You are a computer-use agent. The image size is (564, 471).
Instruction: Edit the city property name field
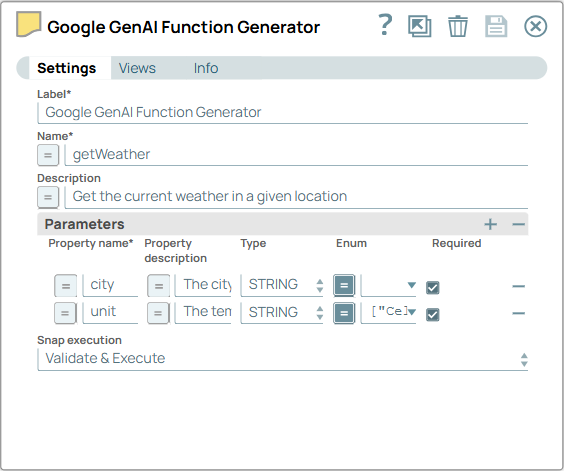(x=110, y=285)
